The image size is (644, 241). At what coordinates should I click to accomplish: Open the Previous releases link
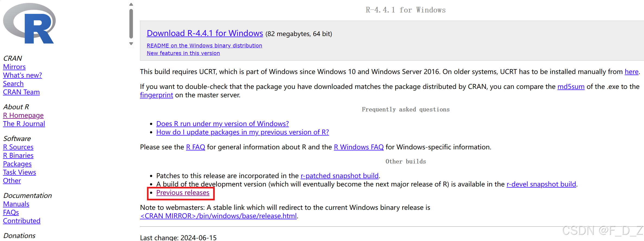183,192
